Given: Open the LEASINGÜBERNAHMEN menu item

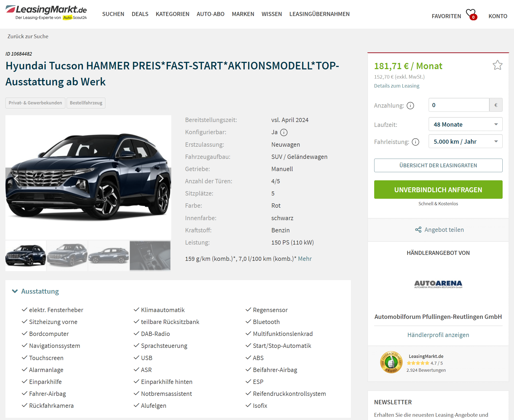Looking at the screenshot, I should pos(319,14).
